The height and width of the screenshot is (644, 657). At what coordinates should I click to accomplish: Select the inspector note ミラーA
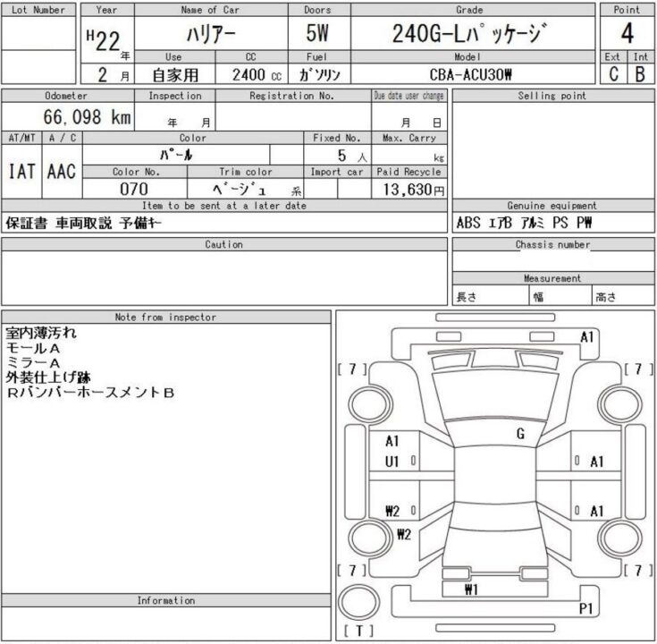point(33,363)
